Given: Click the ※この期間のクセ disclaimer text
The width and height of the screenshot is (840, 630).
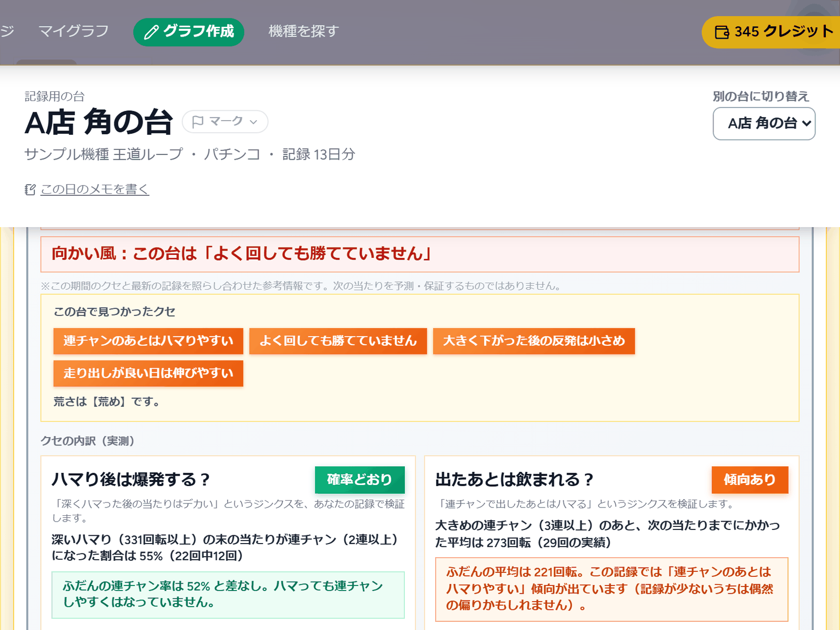Looking at the screenshot, I should (x=301, y=286).
